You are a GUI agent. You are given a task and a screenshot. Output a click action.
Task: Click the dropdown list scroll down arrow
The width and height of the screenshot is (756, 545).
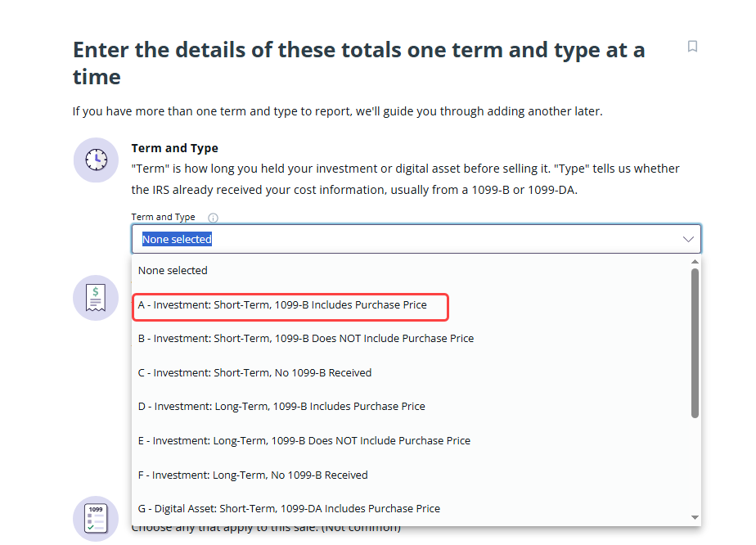[x=695, y=517]
